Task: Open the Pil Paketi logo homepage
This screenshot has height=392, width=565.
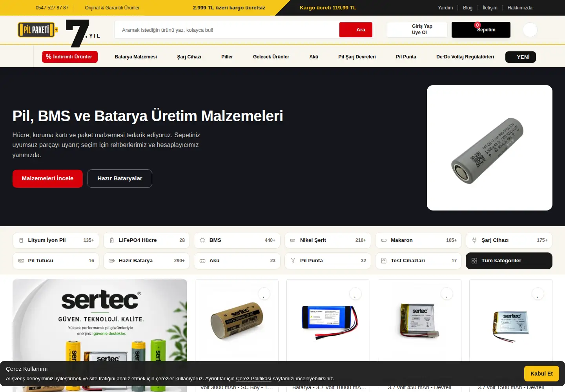Action: tap(38, 30)
